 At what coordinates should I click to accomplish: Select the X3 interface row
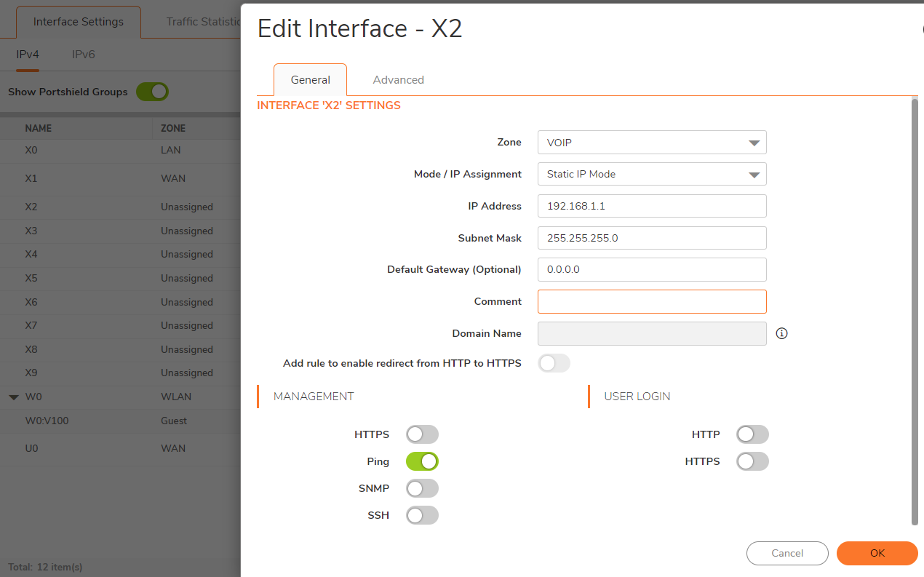click(120, 231)
